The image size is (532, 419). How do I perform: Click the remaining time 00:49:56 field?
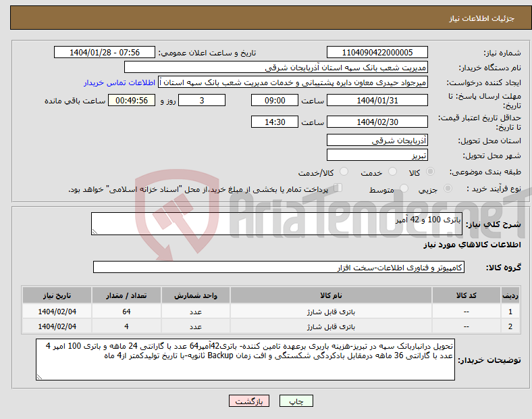point(132,101)
